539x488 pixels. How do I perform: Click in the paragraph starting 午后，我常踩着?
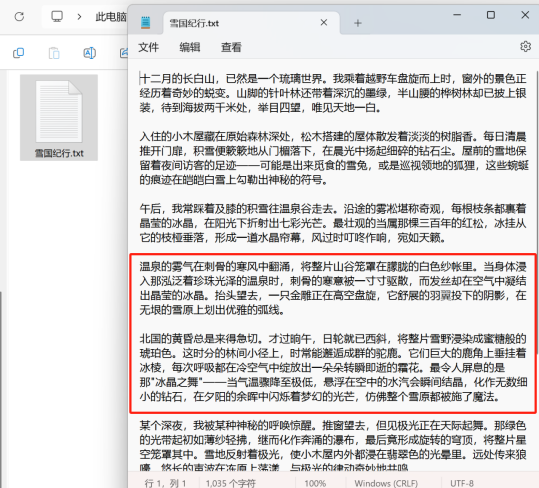click(x=333, y=223)
